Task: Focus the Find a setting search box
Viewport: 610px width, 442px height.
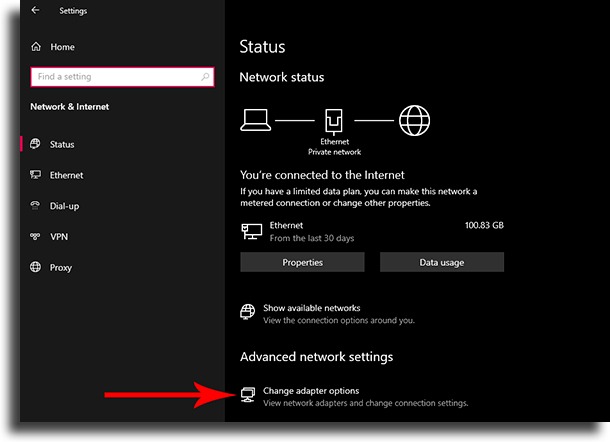Action: [122, 77]
